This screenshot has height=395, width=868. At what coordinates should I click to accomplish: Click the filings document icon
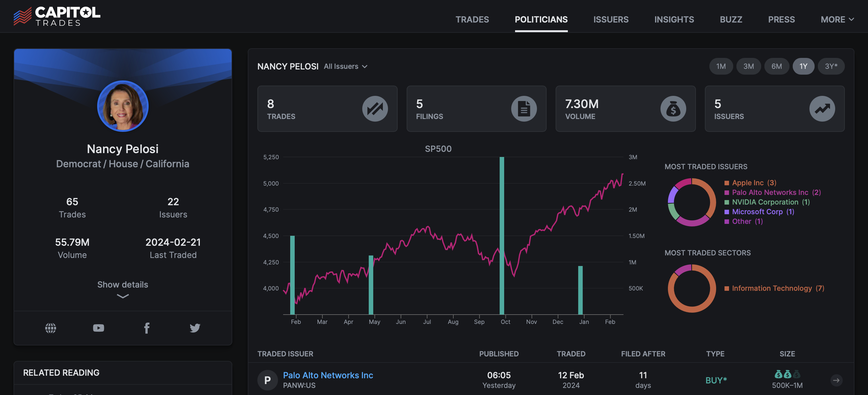[x=524, y=108]
